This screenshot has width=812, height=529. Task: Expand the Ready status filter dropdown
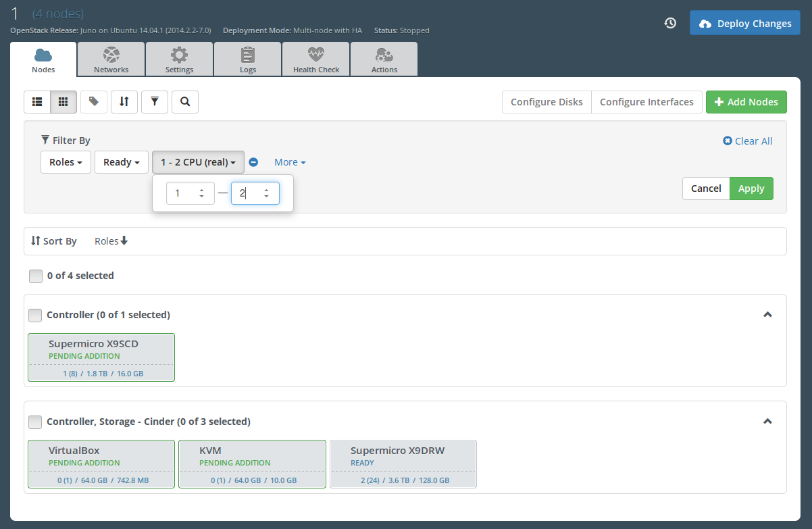pyautogui.click(x=122, y=162)
